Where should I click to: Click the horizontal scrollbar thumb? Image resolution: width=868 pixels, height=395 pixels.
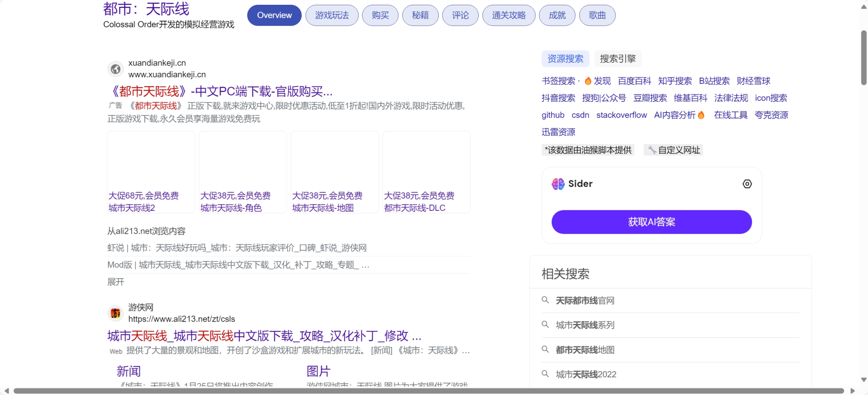(429, 391)
